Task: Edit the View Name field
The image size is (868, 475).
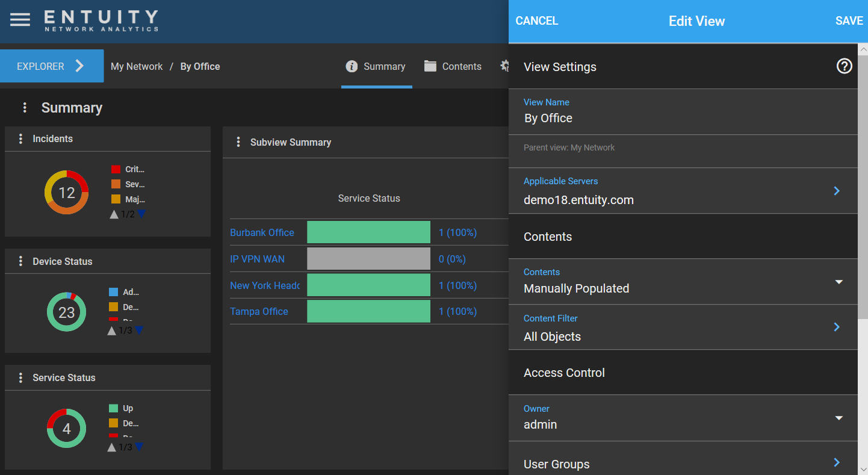Action: coord(683,112)
